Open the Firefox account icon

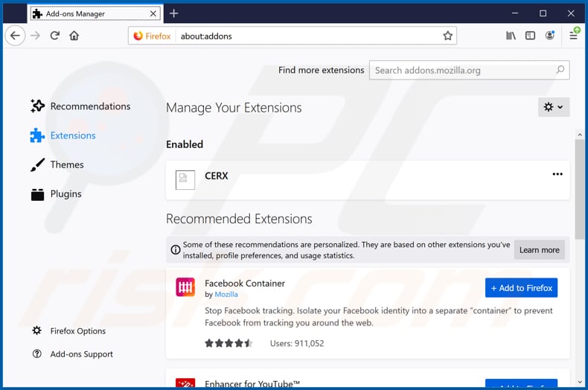[x=550, y=36]
